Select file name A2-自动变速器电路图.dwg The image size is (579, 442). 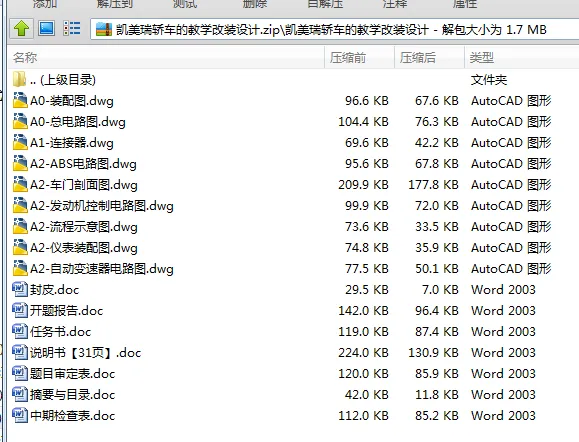[102, 269]
